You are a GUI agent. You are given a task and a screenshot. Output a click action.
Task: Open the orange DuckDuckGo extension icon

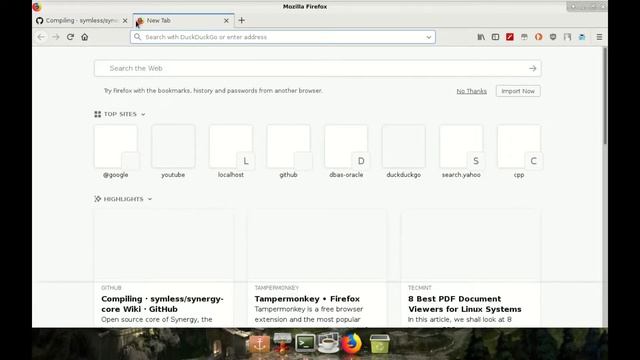point(539,37)
